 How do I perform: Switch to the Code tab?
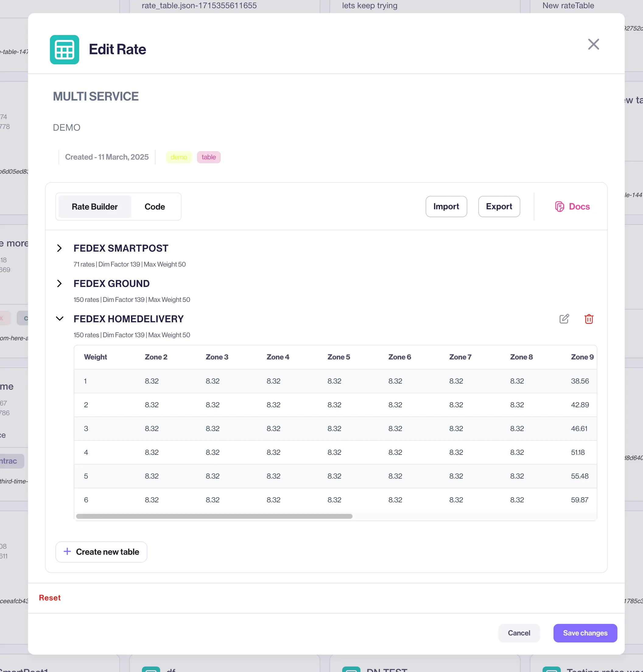[155, 207]
